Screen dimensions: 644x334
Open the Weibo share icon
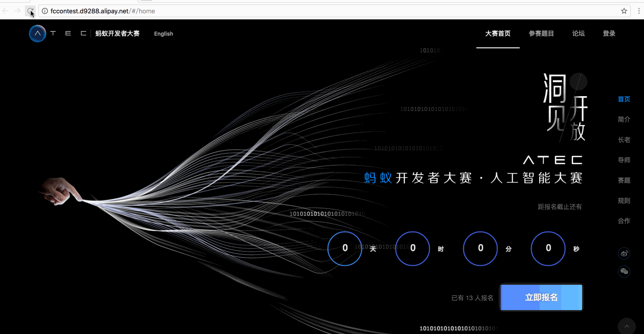tap(624, 253)
